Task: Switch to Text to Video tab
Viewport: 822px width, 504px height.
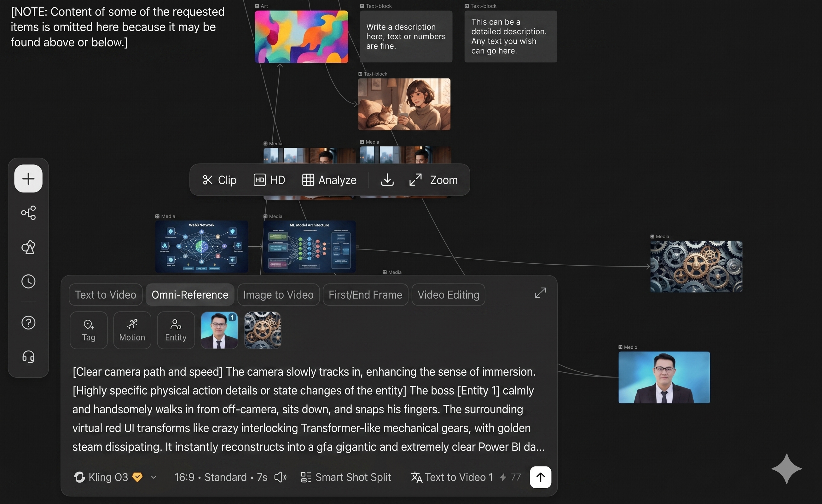Action: click(x=105, y=295)
